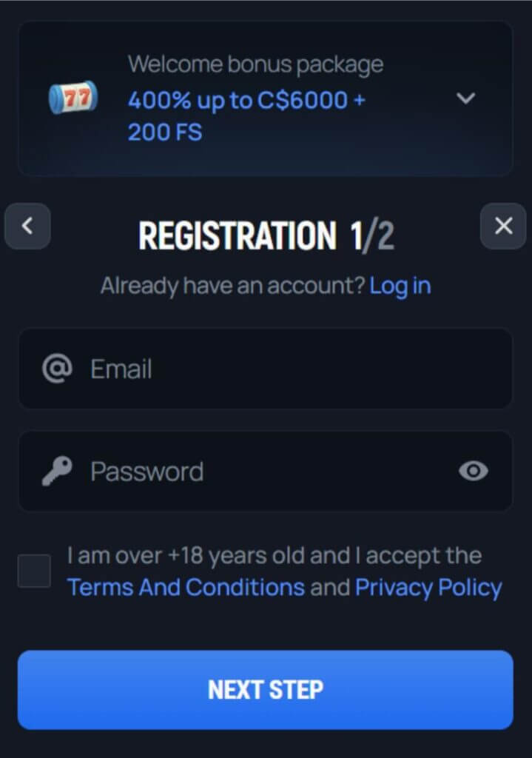The width and height of the screenshot is (532, 758).
Task: Click the Already have an account text
Action: point(232,286)
